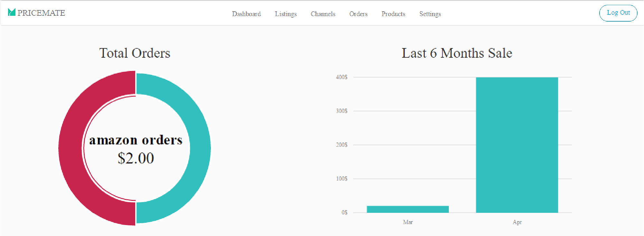Go to the Listings page
This screenshot has width=644, height=236.
coord(286,14)
